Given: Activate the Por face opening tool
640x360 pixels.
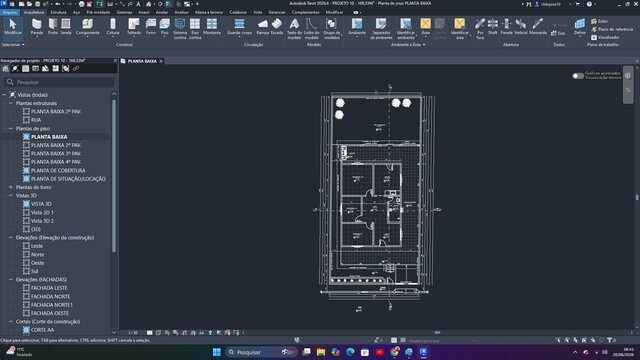Looking at the screenshot, I should [x=480, y=29].
